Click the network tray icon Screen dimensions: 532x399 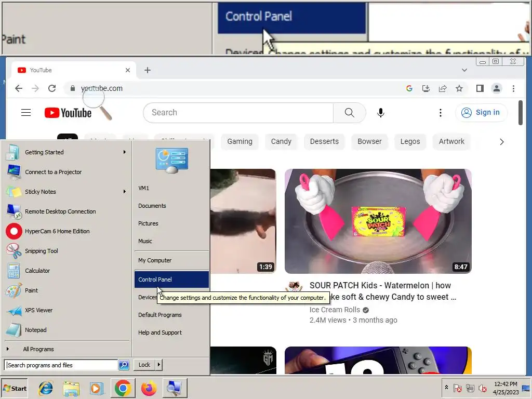point(470,388)
